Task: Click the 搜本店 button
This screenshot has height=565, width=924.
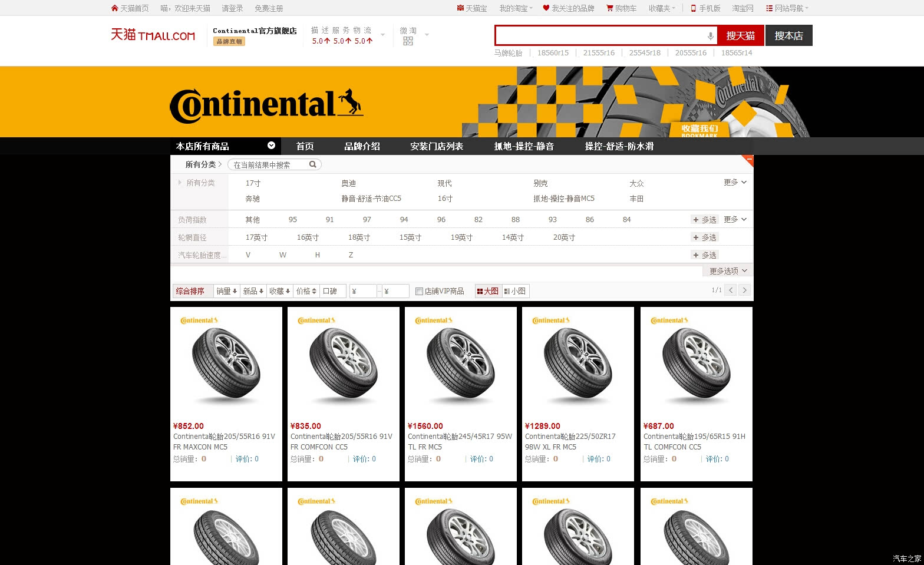Action: (x=789, y=35)
